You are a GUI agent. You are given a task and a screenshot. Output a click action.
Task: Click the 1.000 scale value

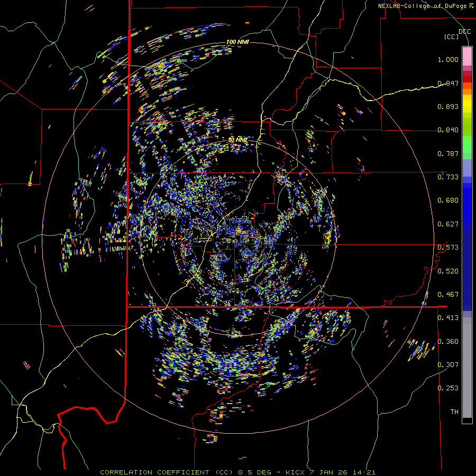[x=448, y=59]
